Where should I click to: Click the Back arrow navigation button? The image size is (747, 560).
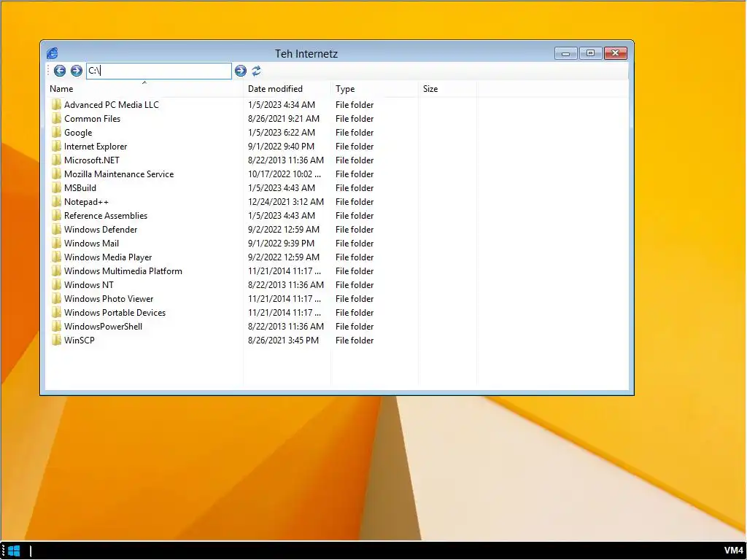tap(60, 71)
